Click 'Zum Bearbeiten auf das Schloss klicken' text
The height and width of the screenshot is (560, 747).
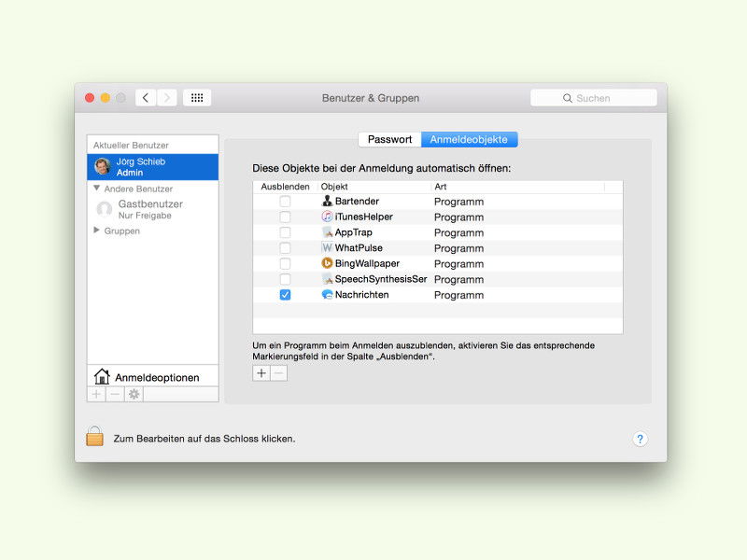pyautogui.click(x=204, y=439)
